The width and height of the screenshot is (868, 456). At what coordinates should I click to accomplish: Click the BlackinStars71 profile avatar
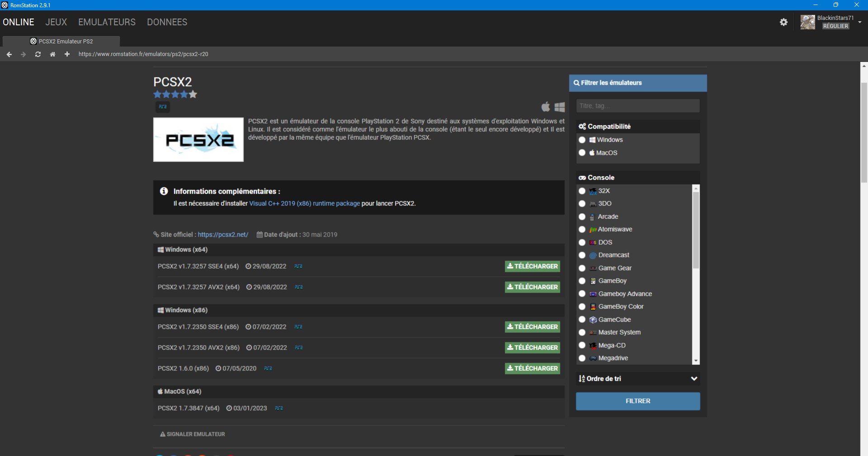(807, 22)
